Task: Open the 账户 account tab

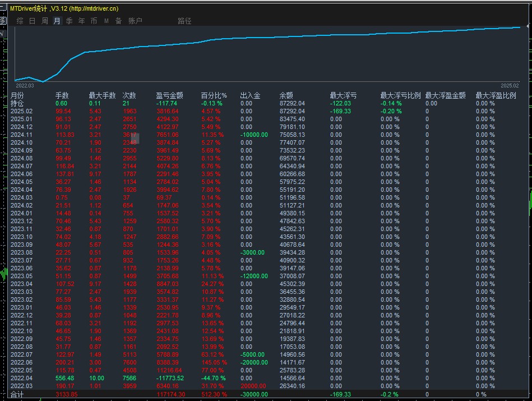Action: point(135,21)
